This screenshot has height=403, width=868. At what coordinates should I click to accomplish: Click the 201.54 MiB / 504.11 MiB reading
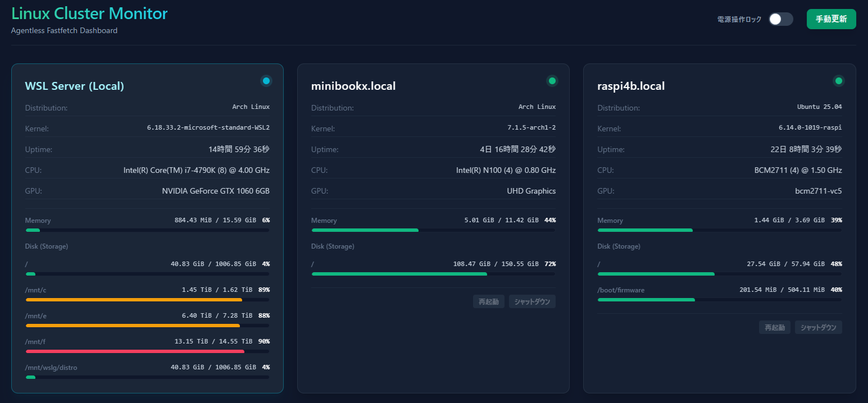[783, 290]
